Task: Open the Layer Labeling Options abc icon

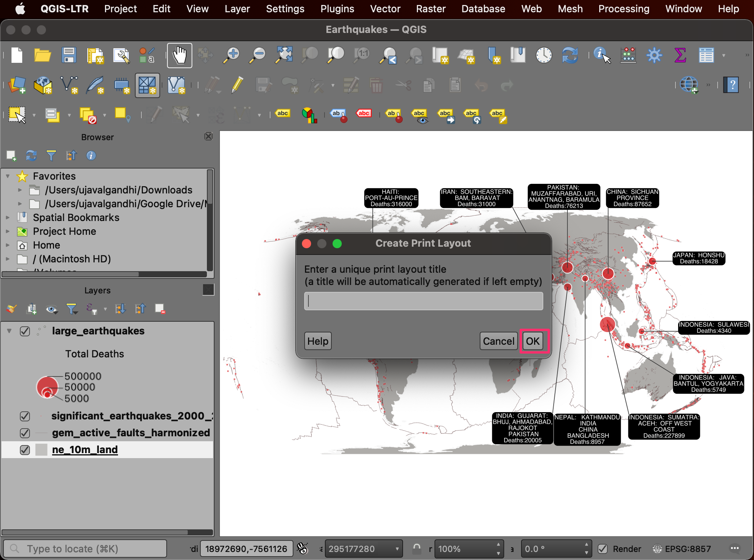Action: coord(283,113)
